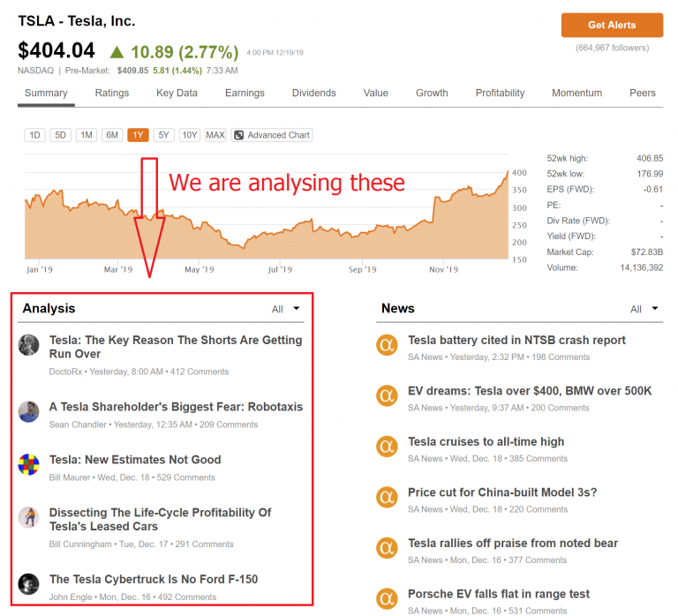The image size is (678, 616).
Task: Open Porsche EV falls flat news
Action: pyautogui.click(x=499, y=594)
